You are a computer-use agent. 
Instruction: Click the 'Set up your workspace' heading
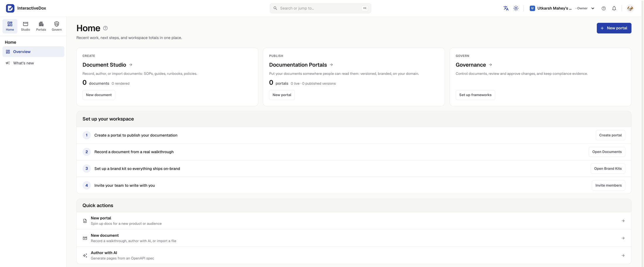point(108,119)
